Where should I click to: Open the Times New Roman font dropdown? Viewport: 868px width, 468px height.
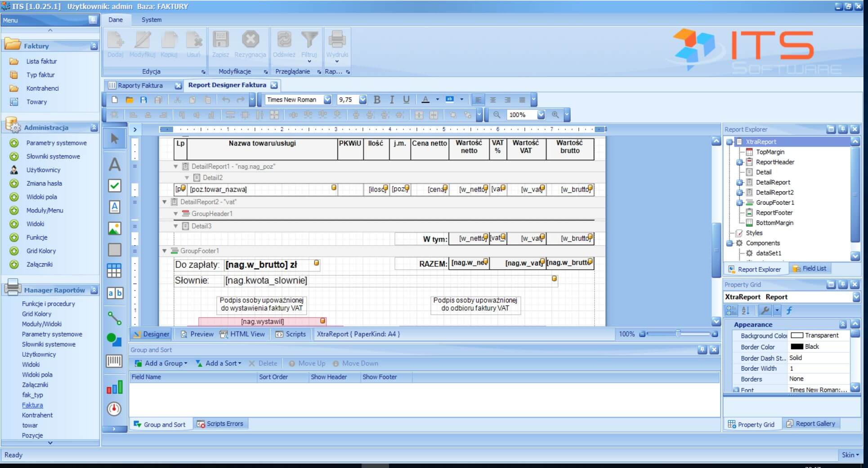(327, 100)
